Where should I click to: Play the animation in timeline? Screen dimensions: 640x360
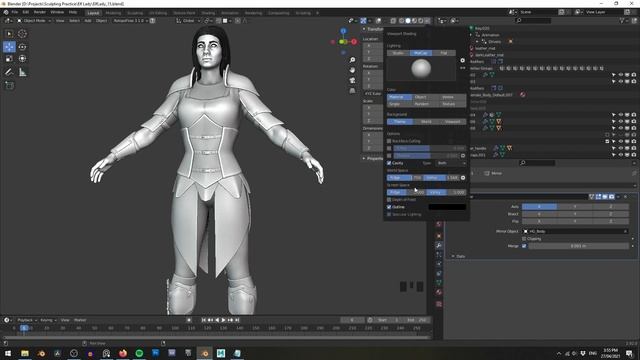click(224, 320)
